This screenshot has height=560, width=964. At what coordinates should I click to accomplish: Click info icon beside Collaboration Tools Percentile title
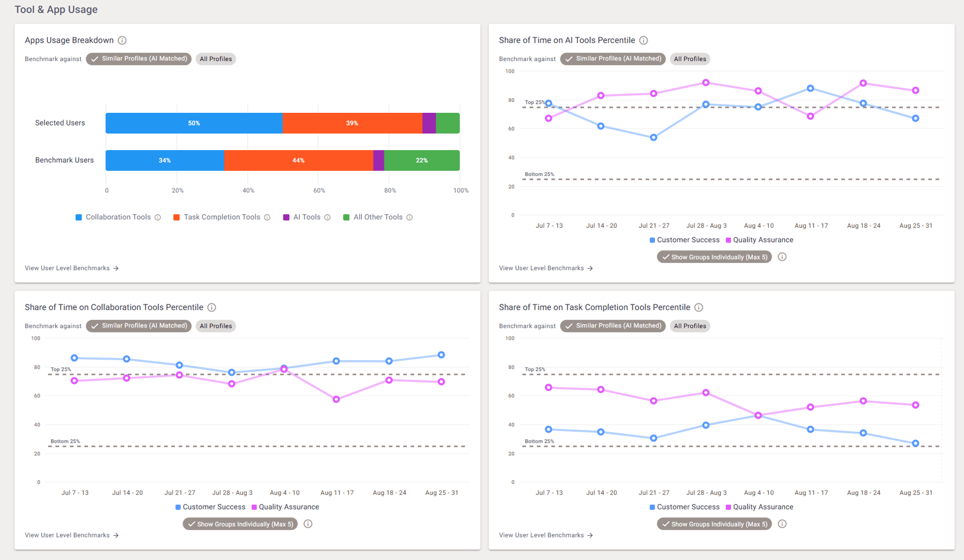tap(212, 307)
